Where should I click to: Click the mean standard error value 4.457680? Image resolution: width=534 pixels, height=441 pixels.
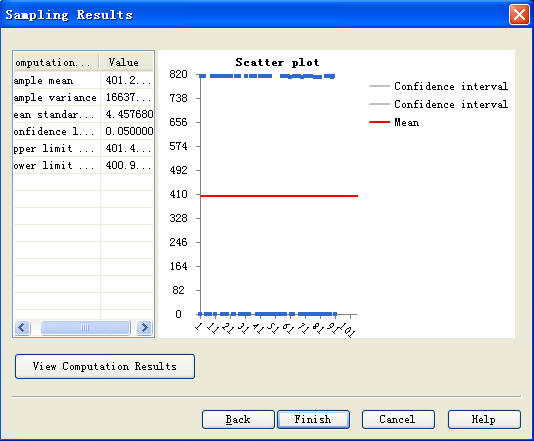pos(129,114)
